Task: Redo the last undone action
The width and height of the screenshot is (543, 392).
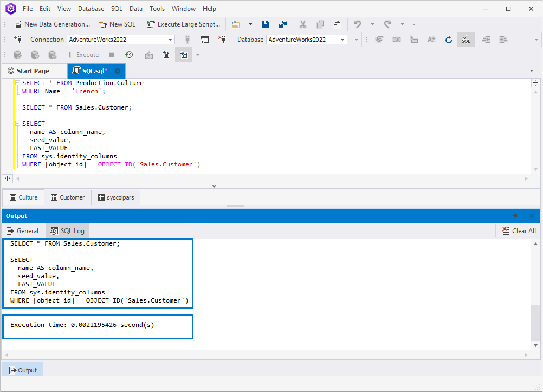Action: click(387, 24)
